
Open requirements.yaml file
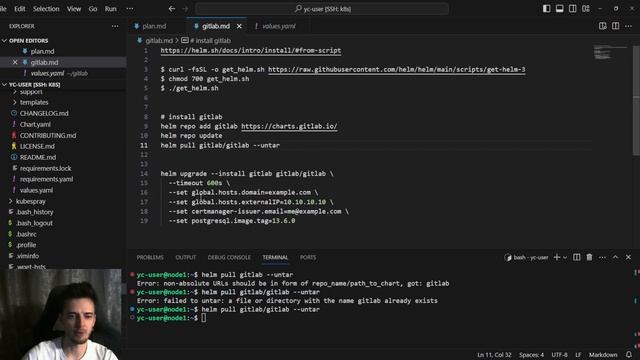[47, 179]
